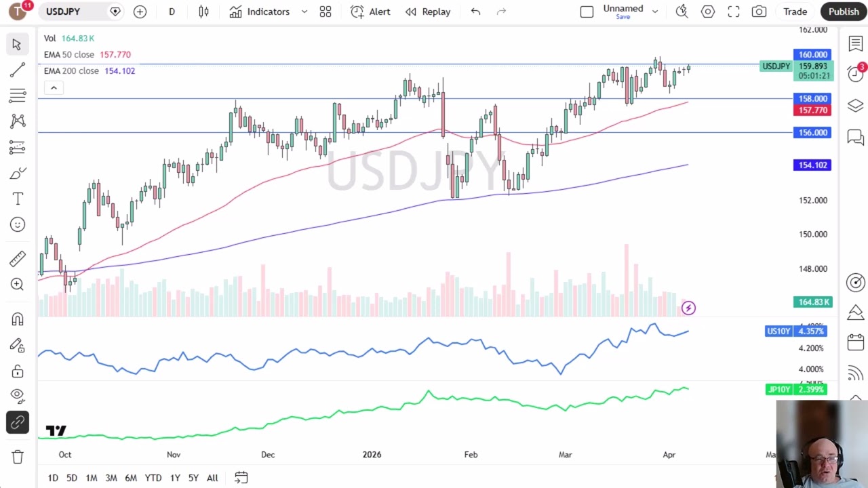Switch range to 6M
The image size is (868, 488).
(x=131, y=478)
